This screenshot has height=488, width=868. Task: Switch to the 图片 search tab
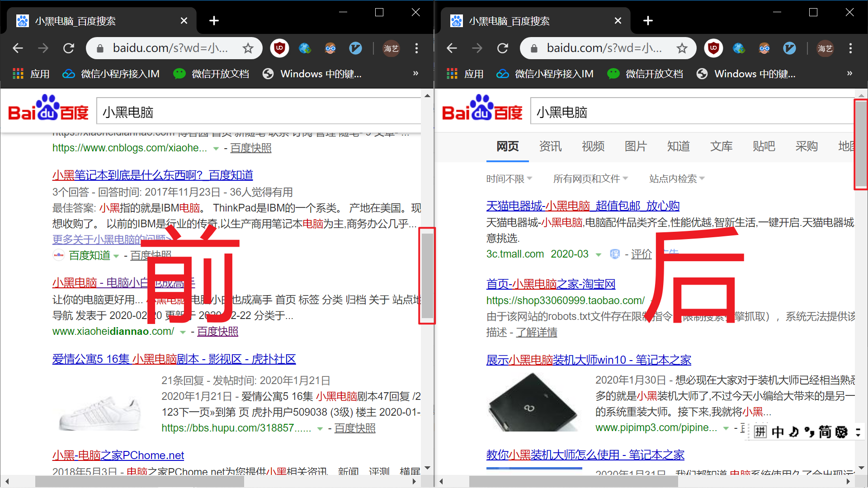point(636,146)
